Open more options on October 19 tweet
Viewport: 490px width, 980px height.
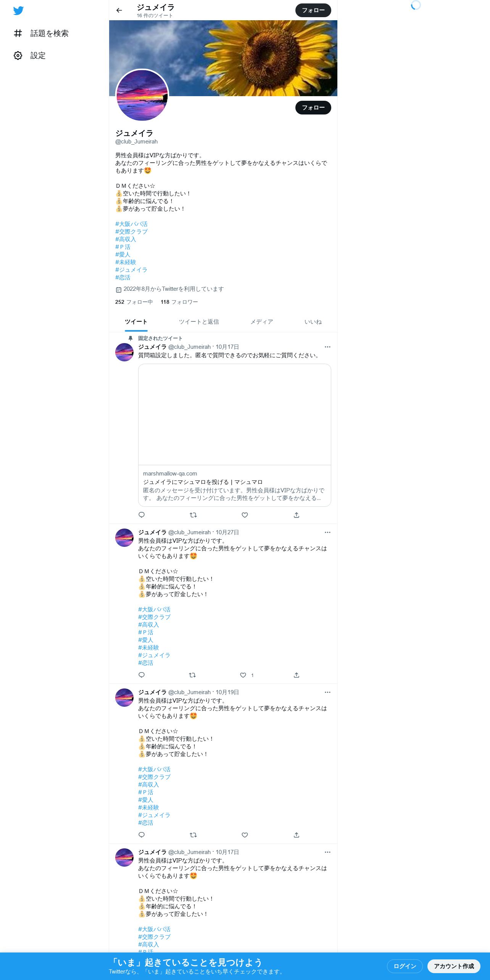[x=327, y=692]
